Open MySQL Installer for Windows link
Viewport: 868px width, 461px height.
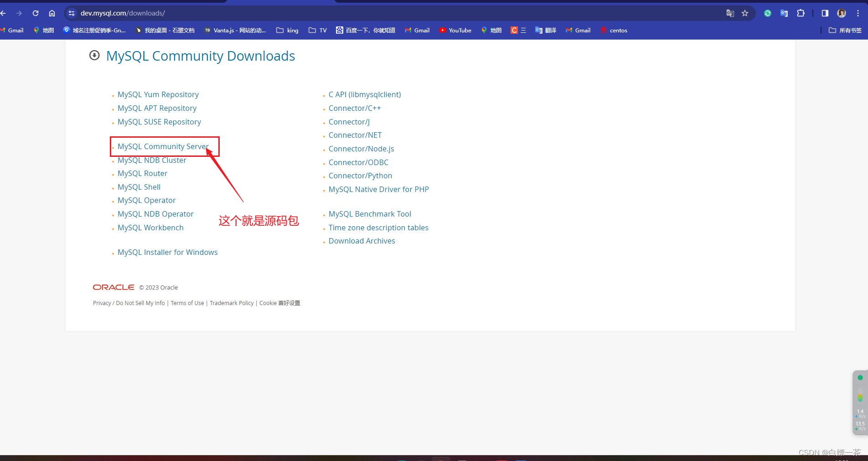pos(167,252)
